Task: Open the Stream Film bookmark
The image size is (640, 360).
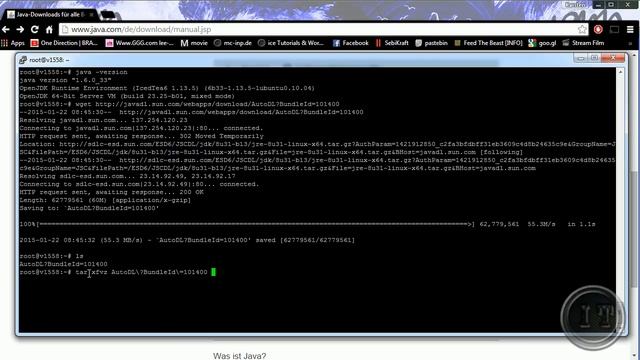Action: (x=583, y=43)
